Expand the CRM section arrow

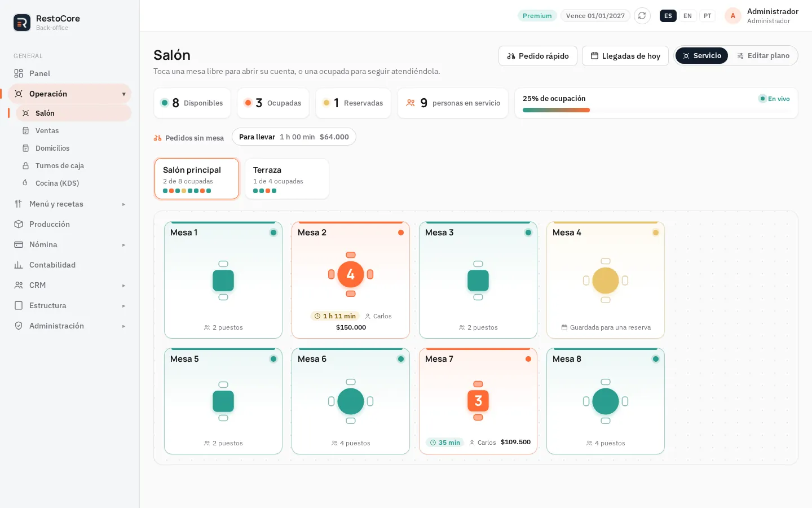[123, 286]
